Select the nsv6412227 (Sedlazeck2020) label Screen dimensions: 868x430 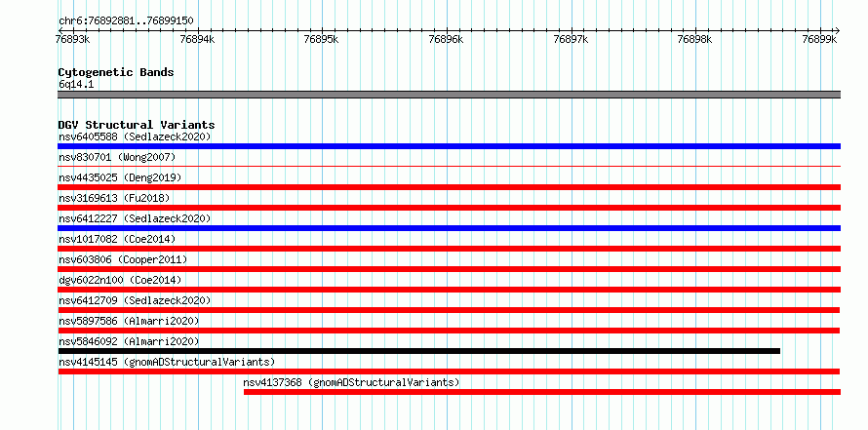135,218
